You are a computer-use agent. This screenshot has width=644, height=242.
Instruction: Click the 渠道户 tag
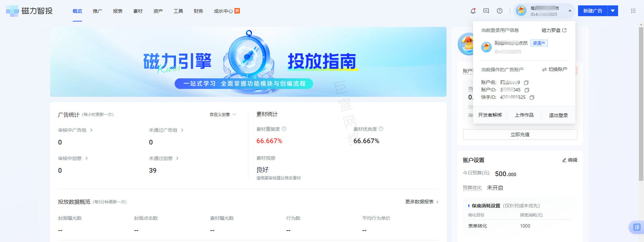pyautogui.click(x=539, y=43)
